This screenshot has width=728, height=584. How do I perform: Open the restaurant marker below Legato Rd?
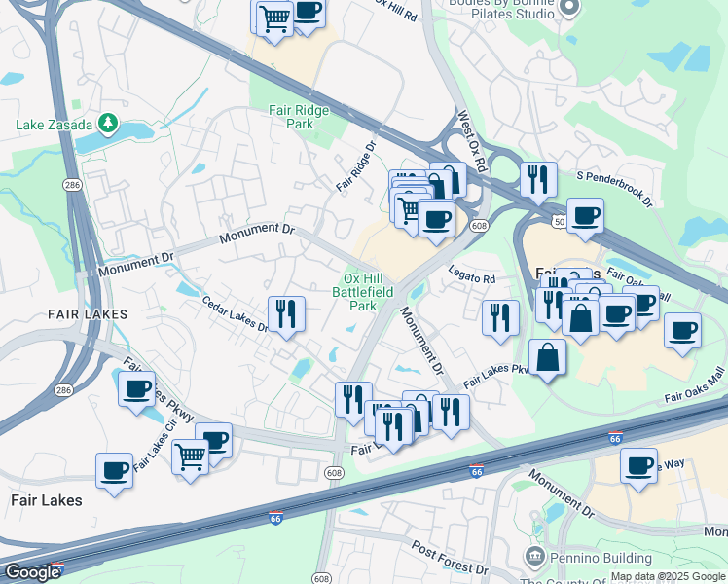tap(500, 318)
